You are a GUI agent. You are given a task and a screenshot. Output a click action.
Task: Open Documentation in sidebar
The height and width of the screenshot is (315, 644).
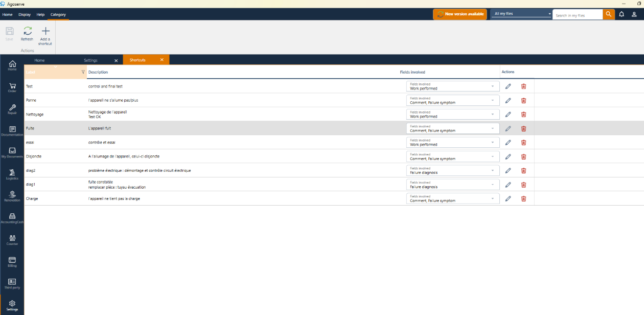coord(12,131)
